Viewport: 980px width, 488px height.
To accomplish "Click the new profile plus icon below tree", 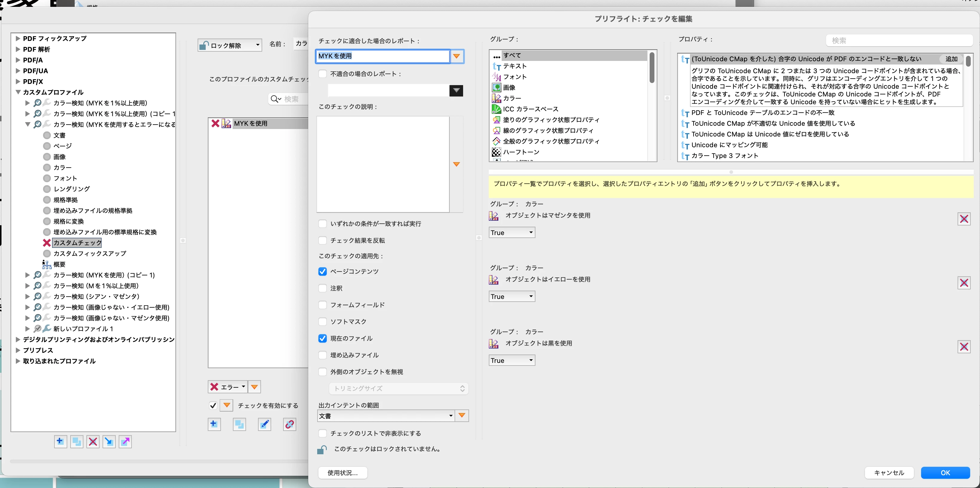I will click(60, 441).
